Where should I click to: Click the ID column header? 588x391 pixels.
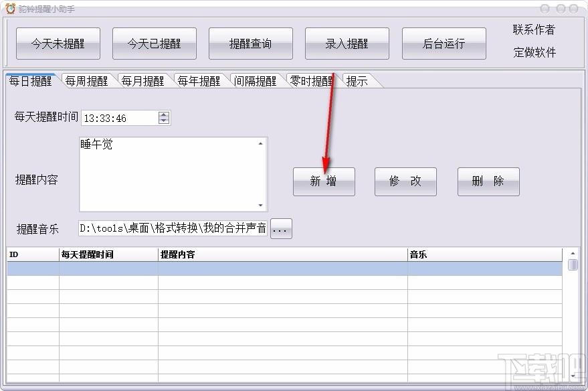click(33, 254)
